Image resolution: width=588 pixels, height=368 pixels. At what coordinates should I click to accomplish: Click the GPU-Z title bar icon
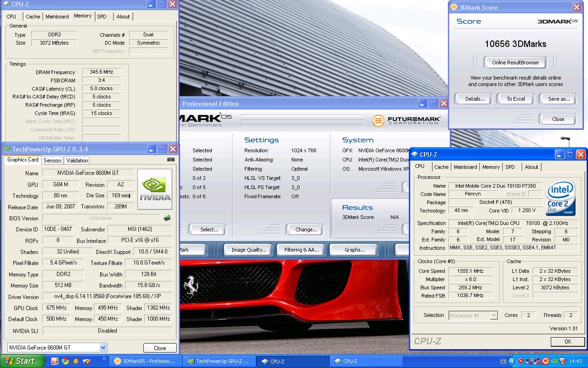pos(7,149)
